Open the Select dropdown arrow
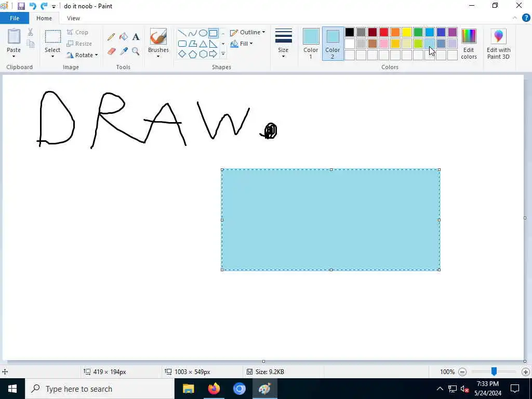The height and width of the screenshot is (399, 532). pos(52,56)
